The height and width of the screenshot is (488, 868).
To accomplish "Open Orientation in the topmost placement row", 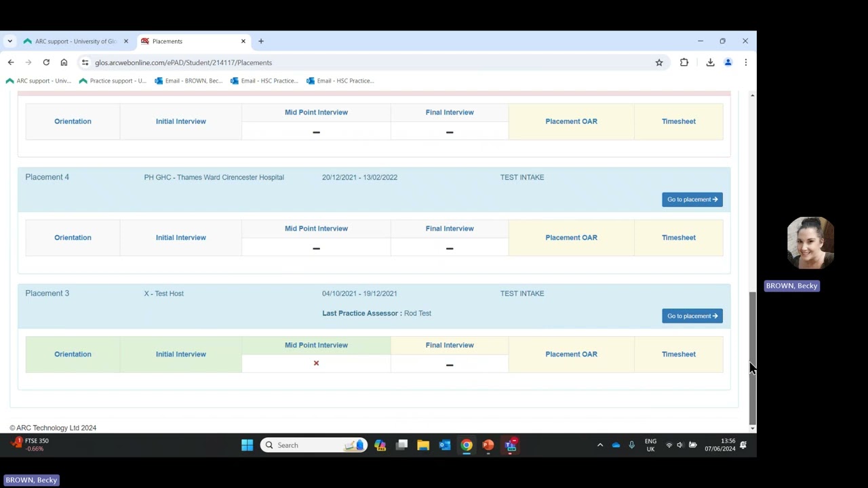I will coord(73,121).
